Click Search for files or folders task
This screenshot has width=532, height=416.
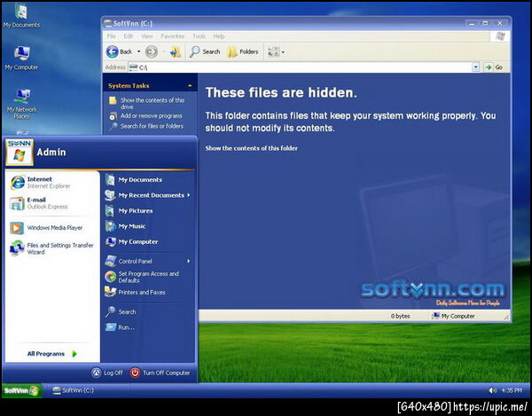click(152, 126)
